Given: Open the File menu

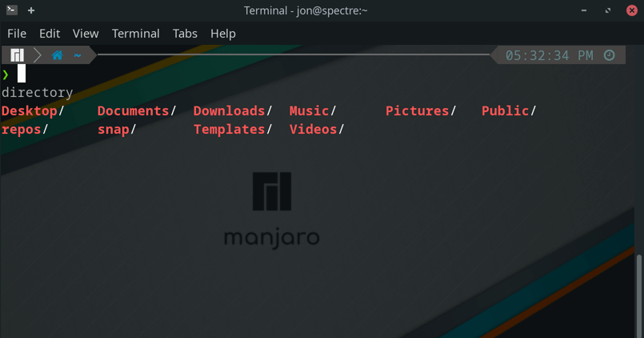Looking at the screenshot, I should pos(17,34).
